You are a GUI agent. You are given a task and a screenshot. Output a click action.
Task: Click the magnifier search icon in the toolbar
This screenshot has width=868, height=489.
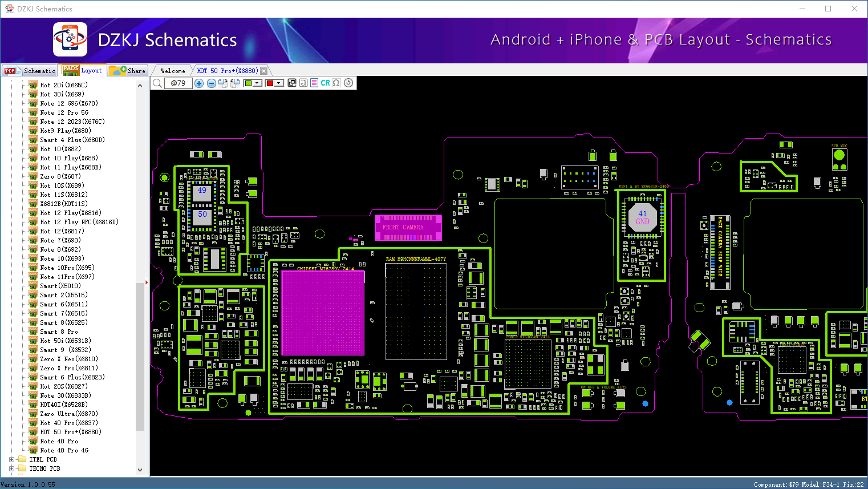tap(157, 83)
